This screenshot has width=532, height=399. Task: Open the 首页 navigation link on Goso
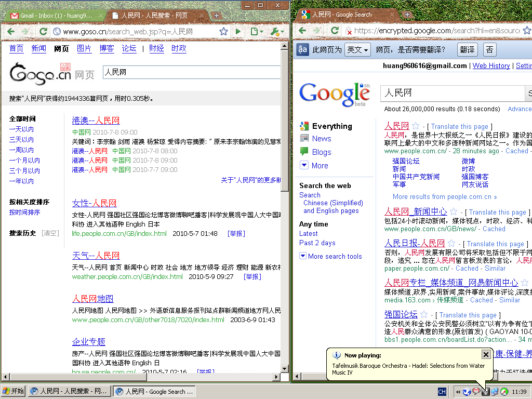point(16,48)
